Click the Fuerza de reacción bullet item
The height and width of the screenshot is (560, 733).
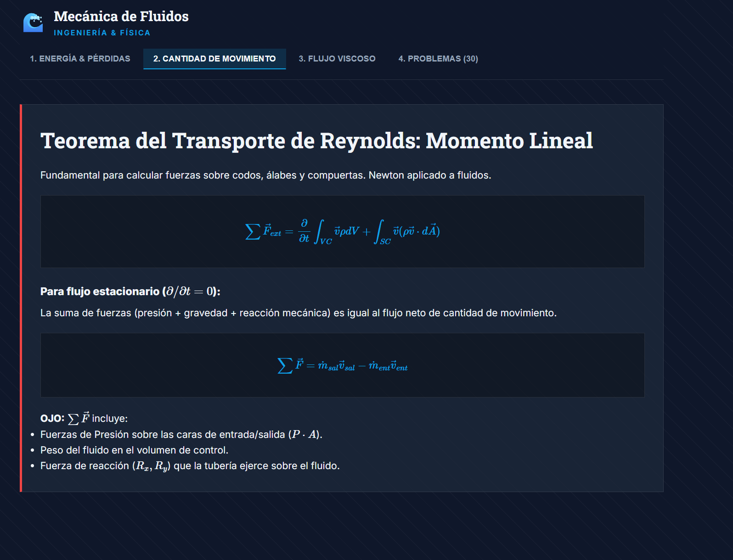(190, 466)
